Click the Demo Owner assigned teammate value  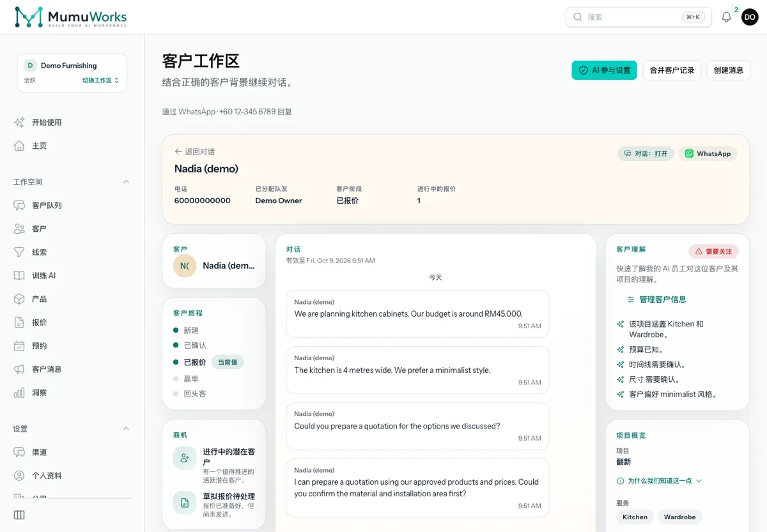pos(279,201)
